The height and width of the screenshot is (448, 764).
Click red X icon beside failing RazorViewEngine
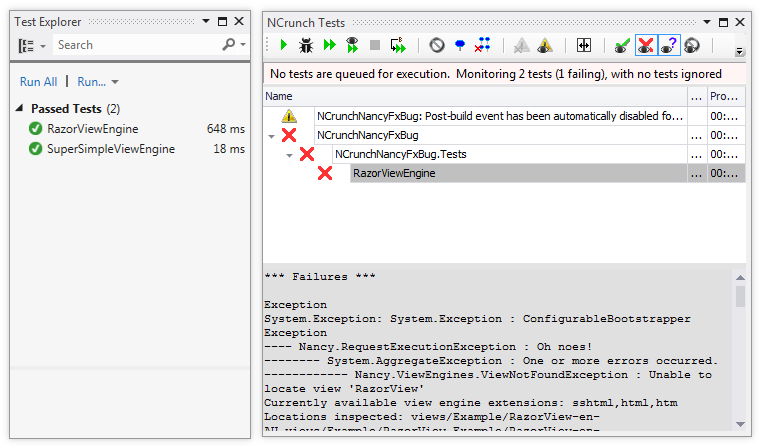pyautogui.click(x=325, y=173)
